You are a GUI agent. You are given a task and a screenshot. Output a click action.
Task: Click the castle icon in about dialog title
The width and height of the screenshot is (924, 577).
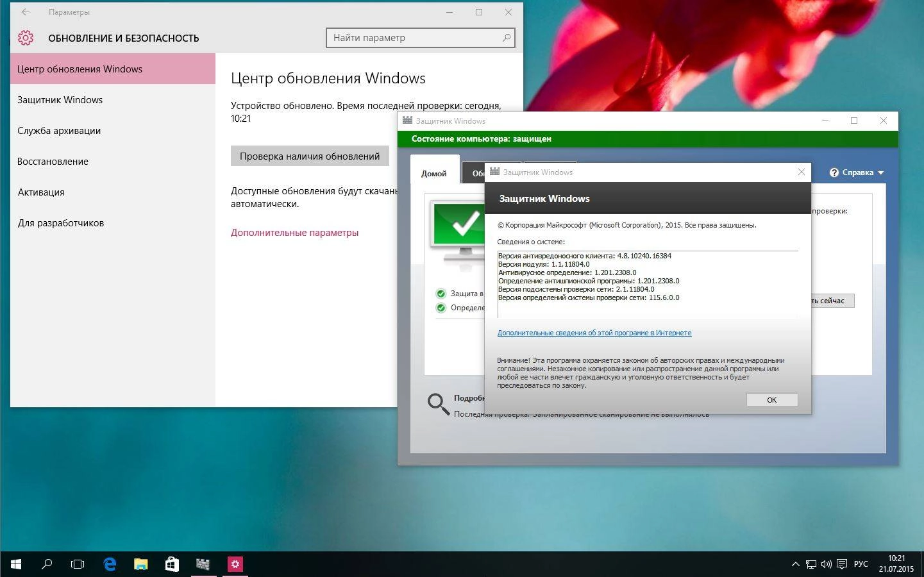(x=494, y=172)
